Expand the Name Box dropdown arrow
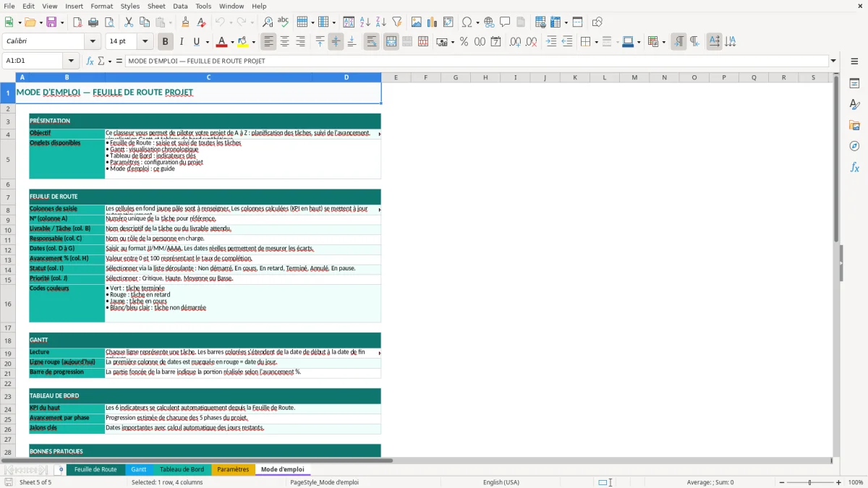 pos(71,61)
